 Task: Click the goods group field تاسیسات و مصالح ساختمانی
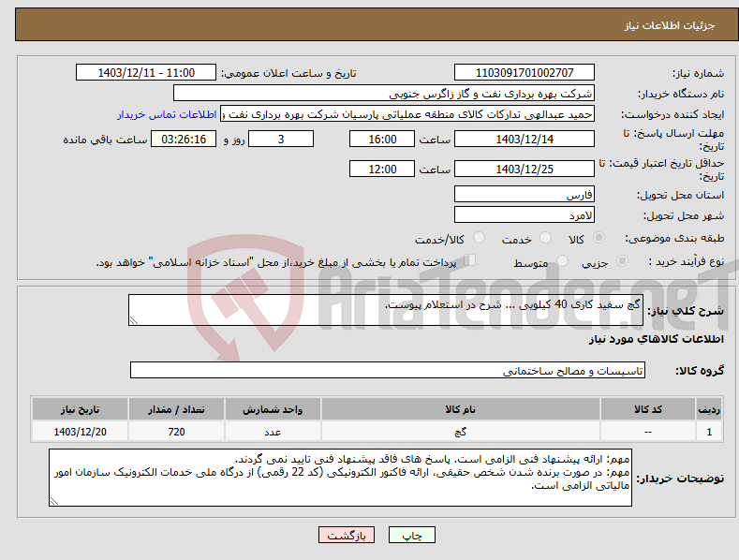388,371
